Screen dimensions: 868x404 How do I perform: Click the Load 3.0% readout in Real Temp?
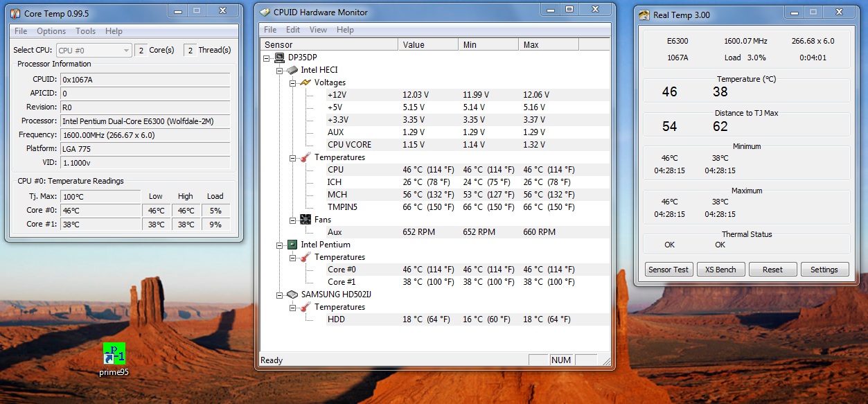(x=745, y=58)
